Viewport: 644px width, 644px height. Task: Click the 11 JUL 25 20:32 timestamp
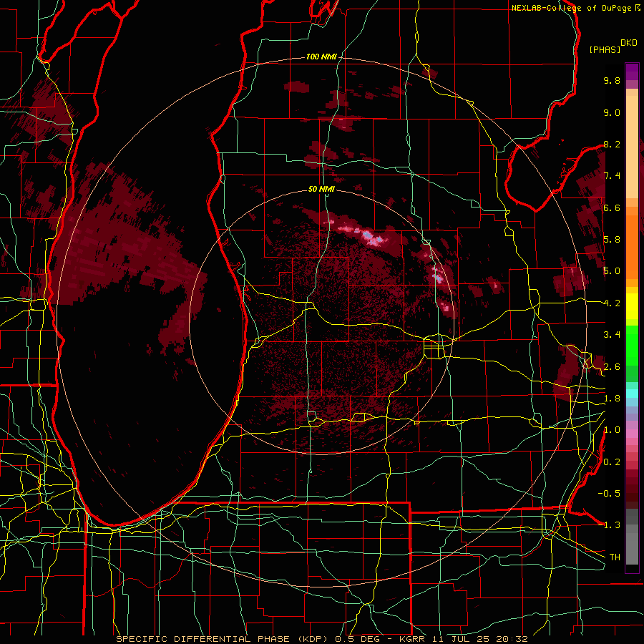479,639
